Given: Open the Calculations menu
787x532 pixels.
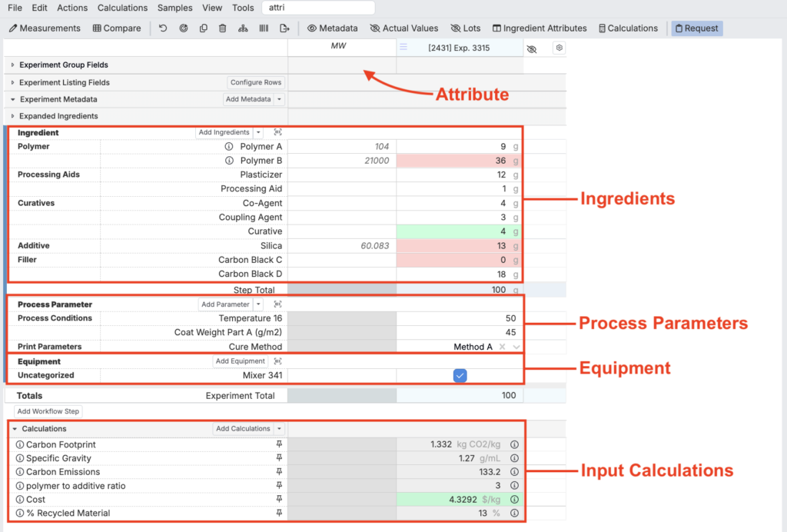Looking at the screenshot, I should click(x=122, y=8).
